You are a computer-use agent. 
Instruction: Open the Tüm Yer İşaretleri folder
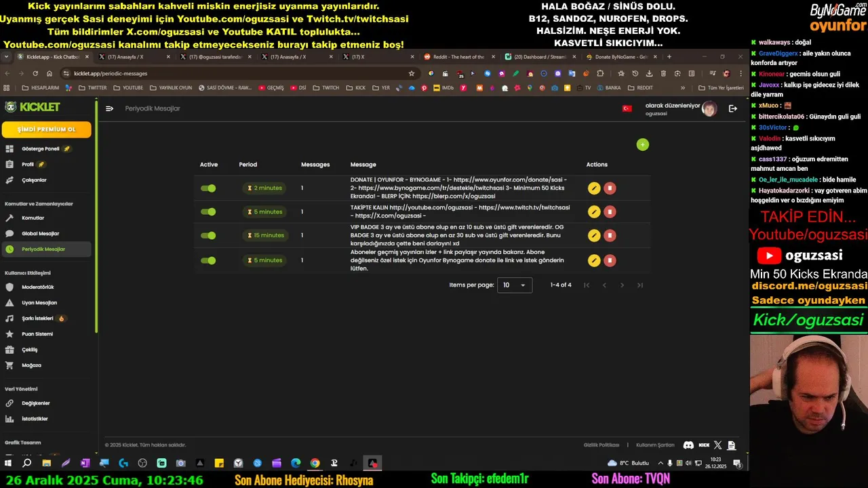coord(720,87)
